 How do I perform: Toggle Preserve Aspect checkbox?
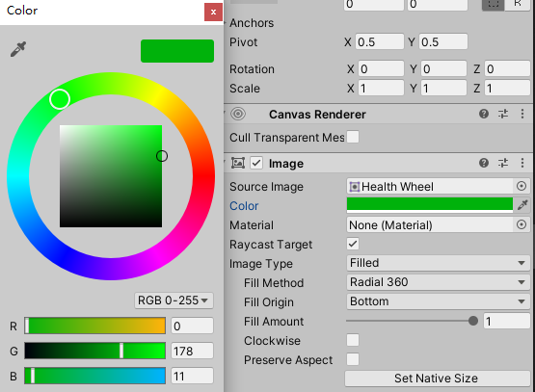[353, 359]
